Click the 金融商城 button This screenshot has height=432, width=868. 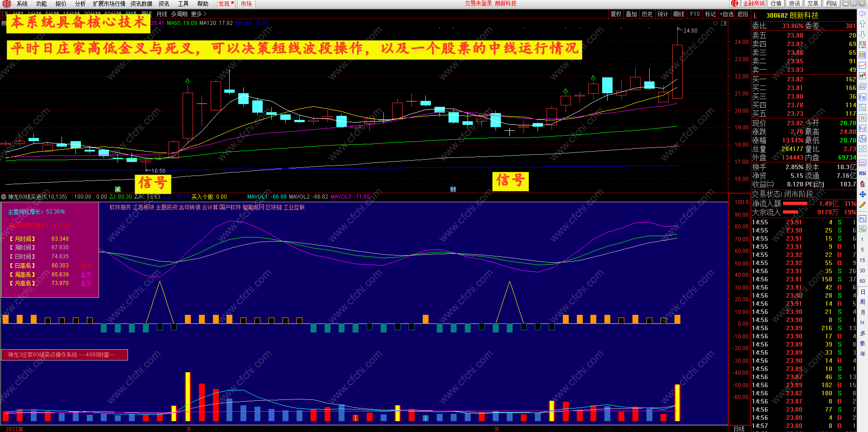(754, 4)
